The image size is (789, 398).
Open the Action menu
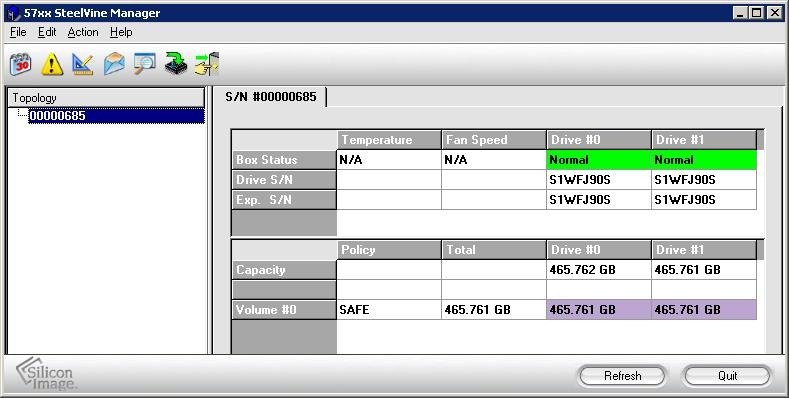click(x=83, y=32)
